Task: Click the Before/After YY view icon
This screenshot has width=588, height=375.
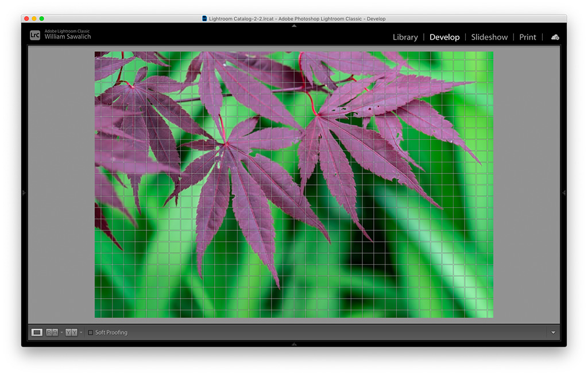Action: pos(71,333)
